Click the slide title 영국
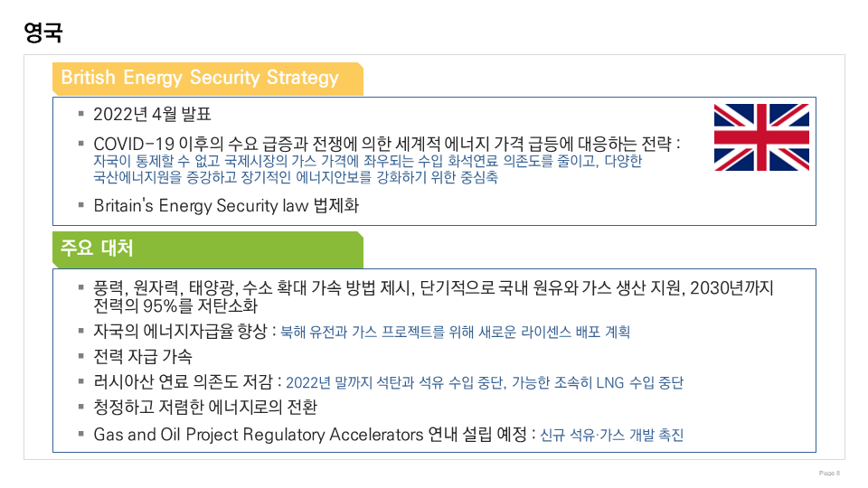This screenshot has height=488, width=868. pyautogui.click(x=43, y=33)
